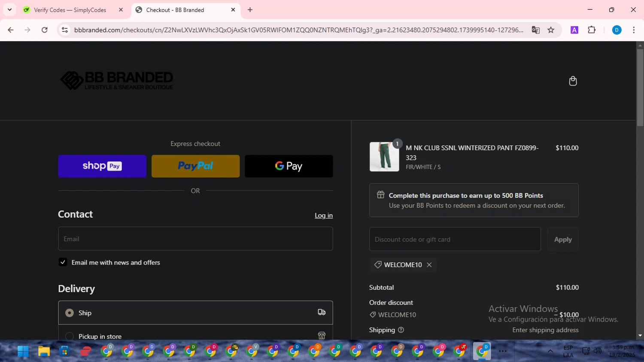The height and width of the screenshot is (362, 644).
Task: Open taskbar overflow three-dots menu
Action: [503, 351]
